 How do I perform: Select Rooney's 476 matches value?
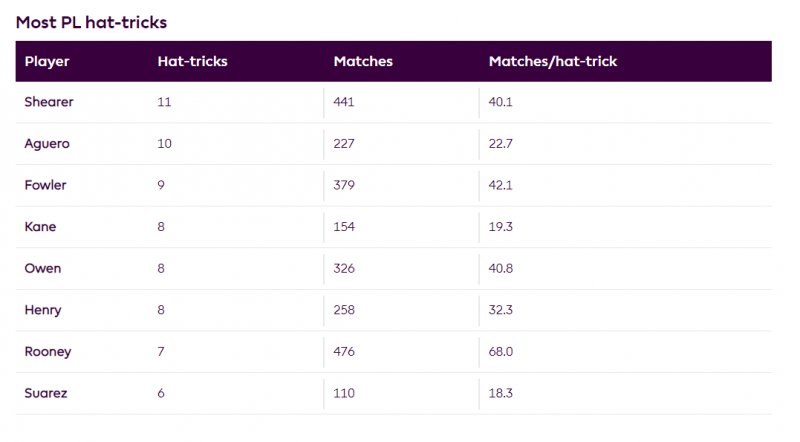[x=344, y=351]
